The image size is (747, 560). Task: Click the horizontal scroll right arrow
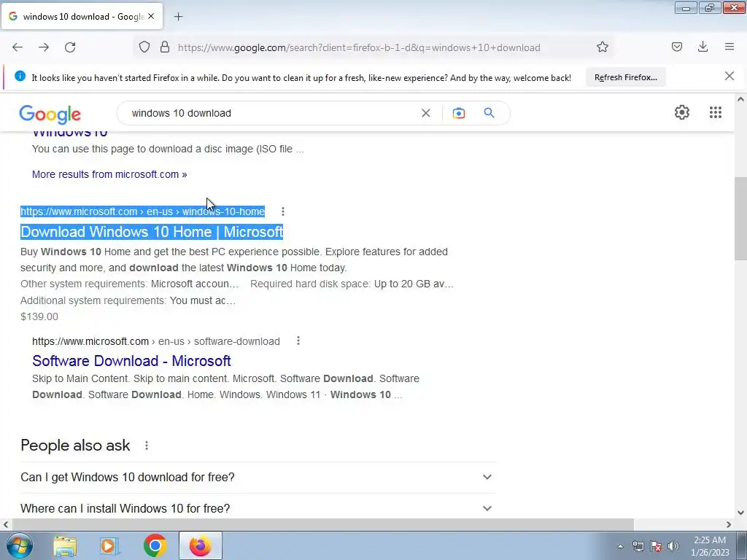(729, 525)
